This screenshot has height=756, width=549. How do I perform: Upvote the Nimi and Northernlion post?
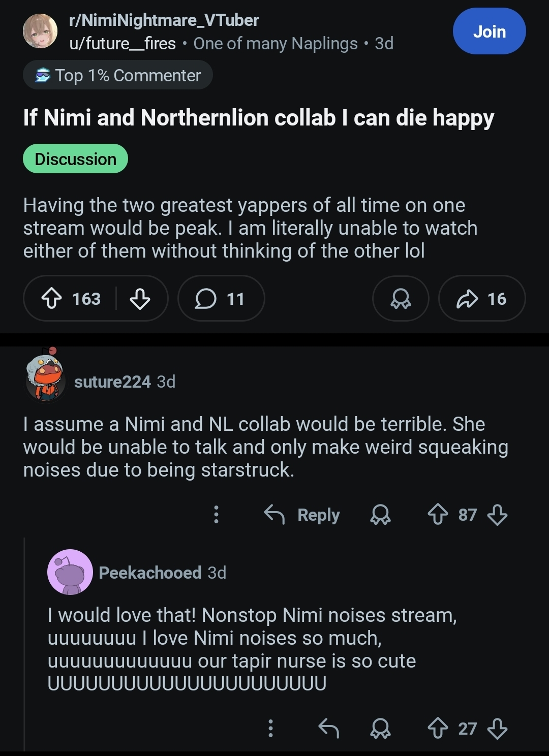(x=51, y=299)
